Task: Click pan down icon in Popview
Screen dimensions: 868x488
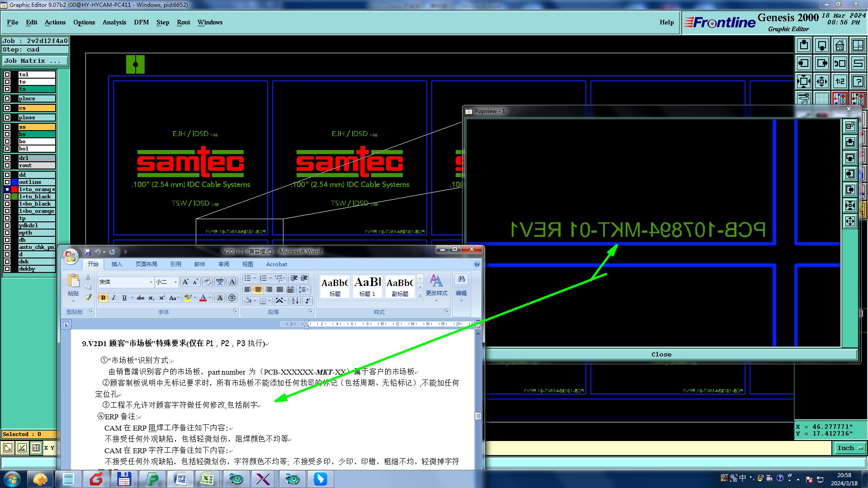Action: (x=850, y=158)
